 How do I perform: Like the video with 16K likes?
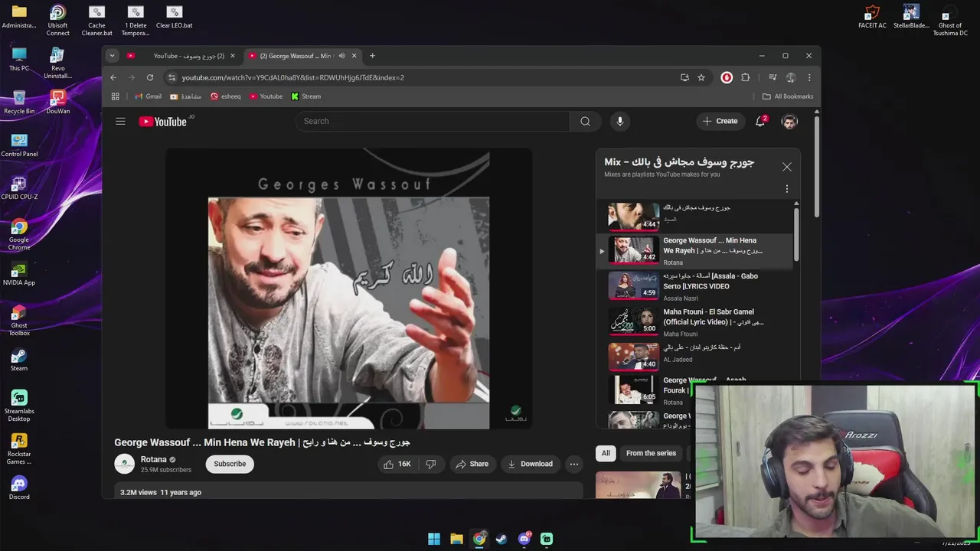(x=397, y=464)
